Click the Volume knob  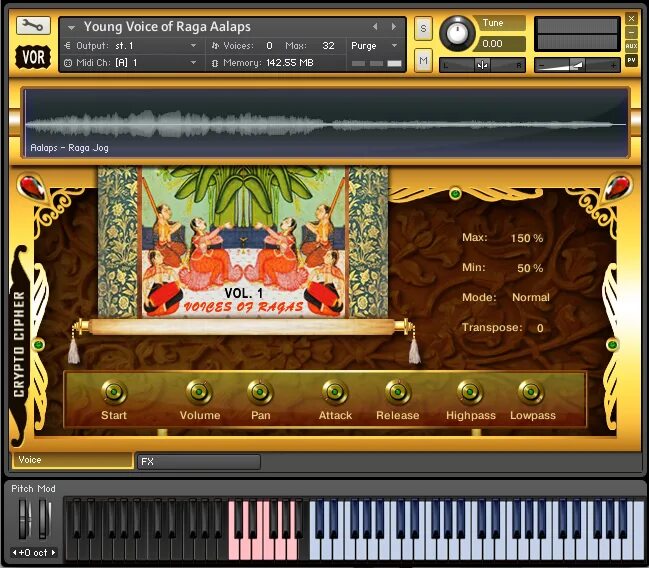(199, 392)
